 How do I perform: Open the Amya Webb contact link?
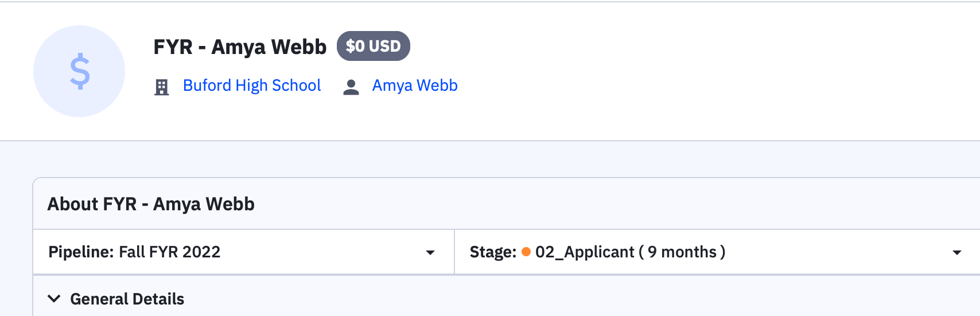[x=415, y=86]
